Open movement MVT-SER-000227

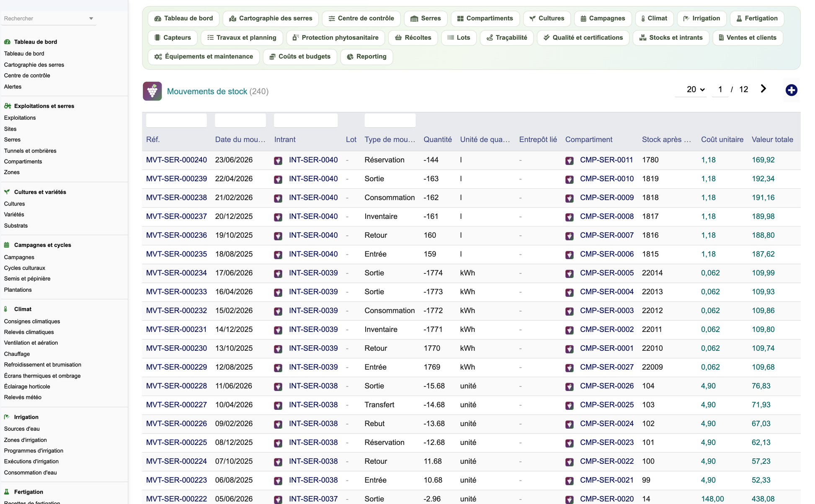point(176,405)
